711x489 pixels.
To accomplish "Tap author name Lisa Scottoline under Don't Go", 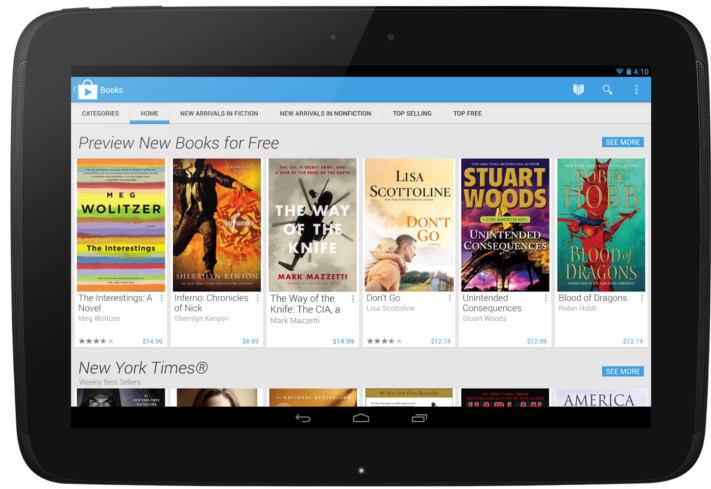I will click(x=390, y=308).
